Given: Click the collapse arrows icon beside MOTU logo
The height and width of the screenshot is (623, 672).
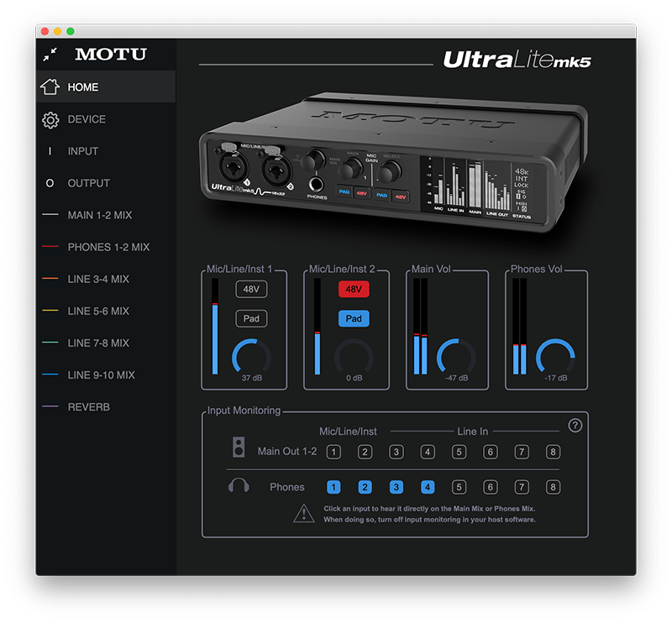Looking at the screenshot, I should pyautogui.click(x=49, y=54).
